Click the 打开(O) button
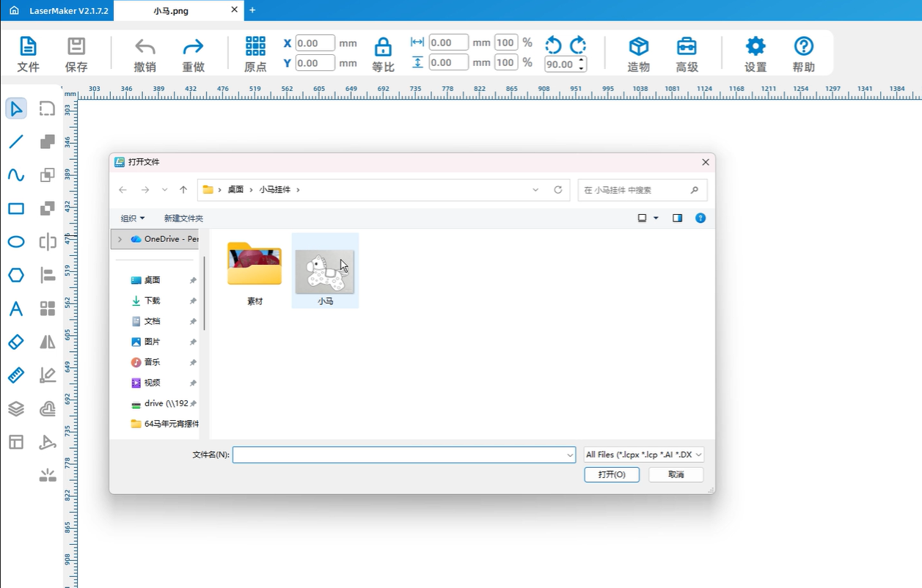 [x=612, y=474]
